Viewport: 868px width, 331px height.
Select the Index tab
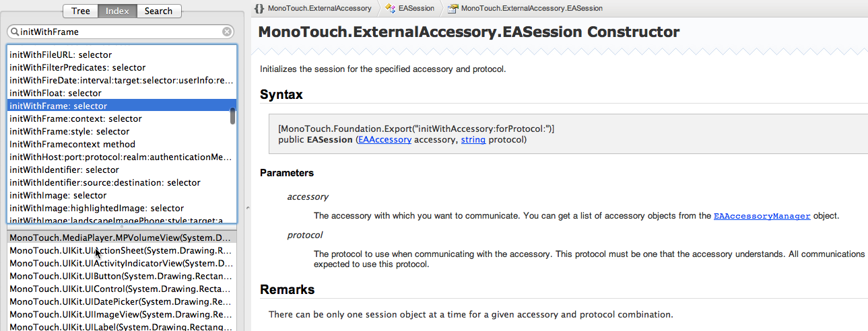click(118, 11)
